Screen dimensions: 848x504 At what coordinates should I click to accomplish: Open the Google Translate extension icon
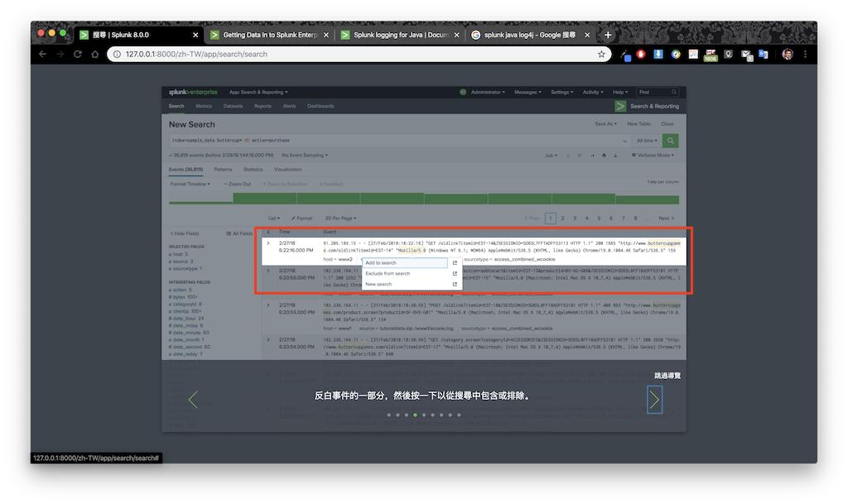point(763,54)
